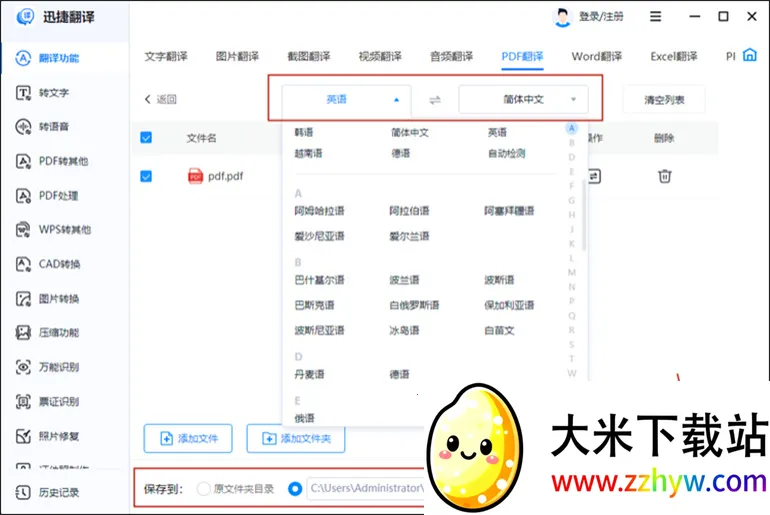
Task: Open the CAD转换 tool
Action: (x=24, y=264)
